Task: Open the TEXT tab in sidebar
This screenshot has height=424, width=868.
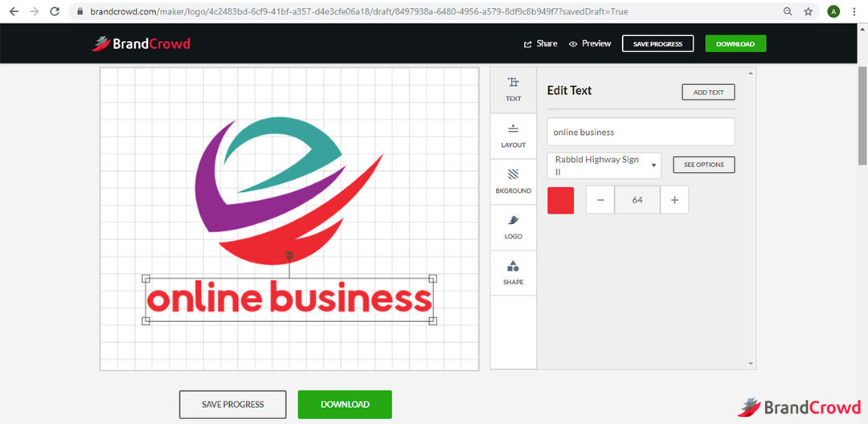Action: (513, 90)
